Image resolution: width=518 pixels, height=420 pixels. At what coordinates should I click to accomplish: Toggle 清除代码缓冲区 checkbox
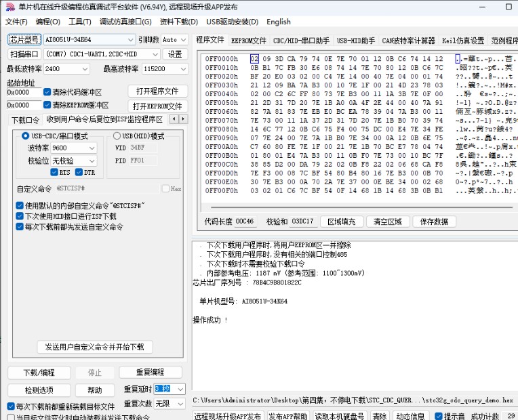click(47, 92)
